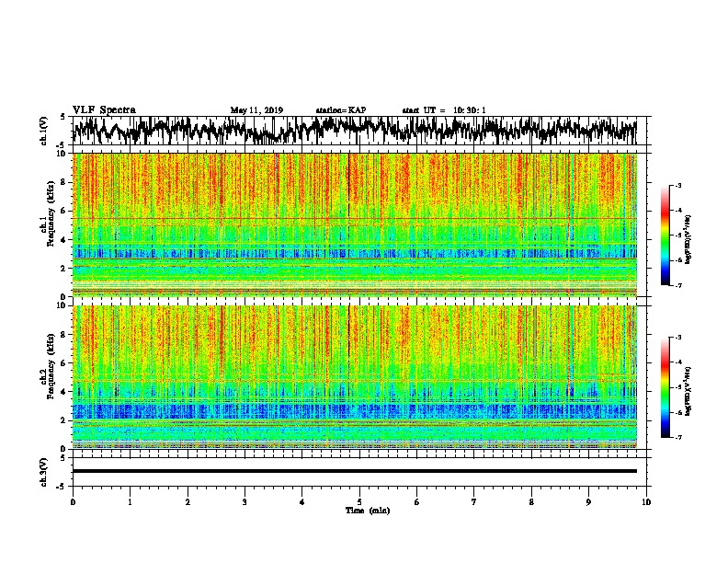Click the time axis tick label "6"
This screenshot has width=728, height=563.
[417, 502]
